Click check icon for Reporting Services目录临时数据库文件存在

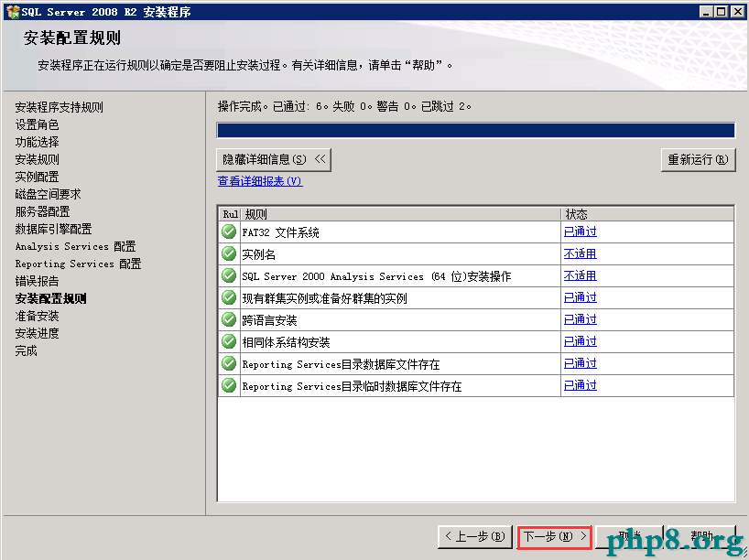(x=229, y=385)
